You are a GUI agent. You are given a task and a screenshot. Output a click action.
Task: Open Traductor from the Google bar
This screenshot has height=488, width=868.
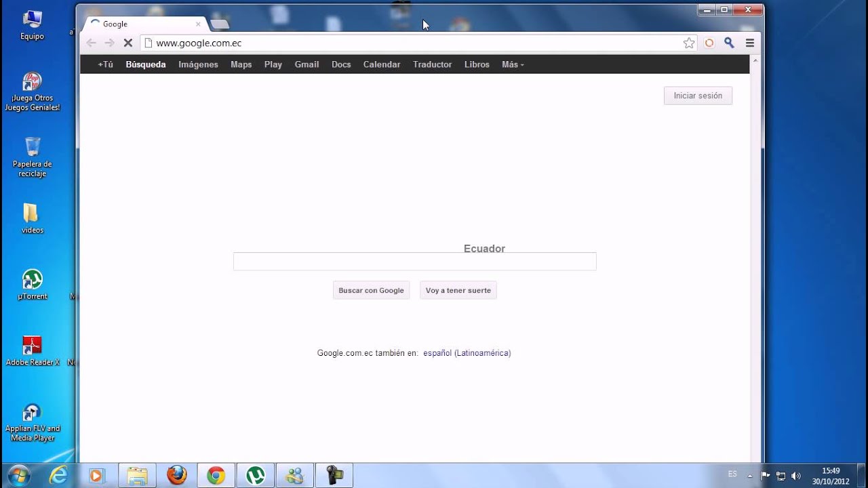432,64
